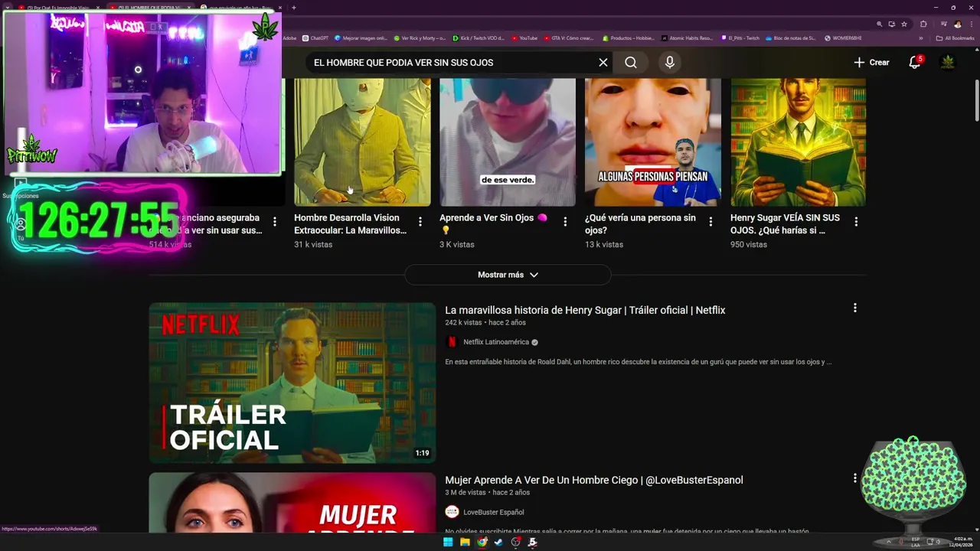Image resolution: width=980 pixels, height=551 pixels.
Task: Open the Productos – Hobbie bookmark
Action: pos(629,38)
